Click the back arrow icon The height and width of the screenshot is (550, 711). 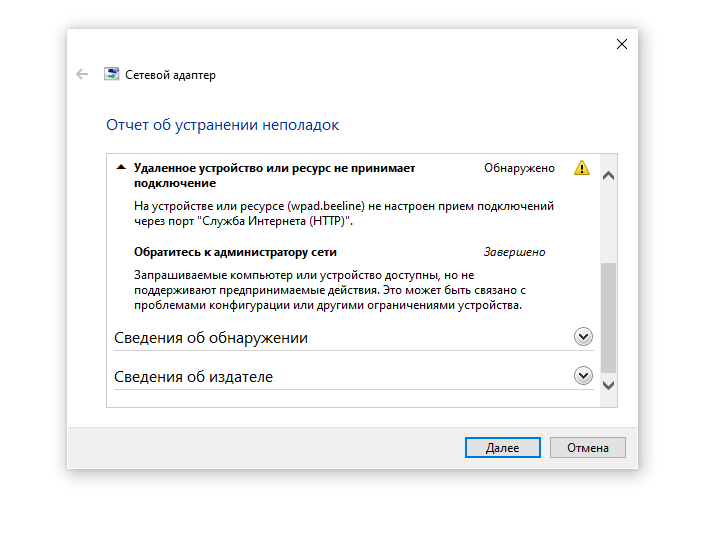(x=82, y=74)
